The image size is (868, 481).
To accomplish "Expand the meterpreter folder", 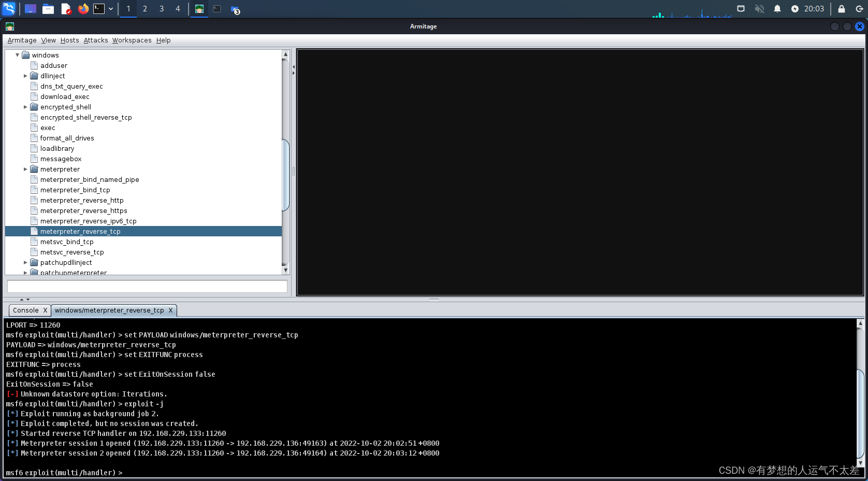I will pos(25,169).
